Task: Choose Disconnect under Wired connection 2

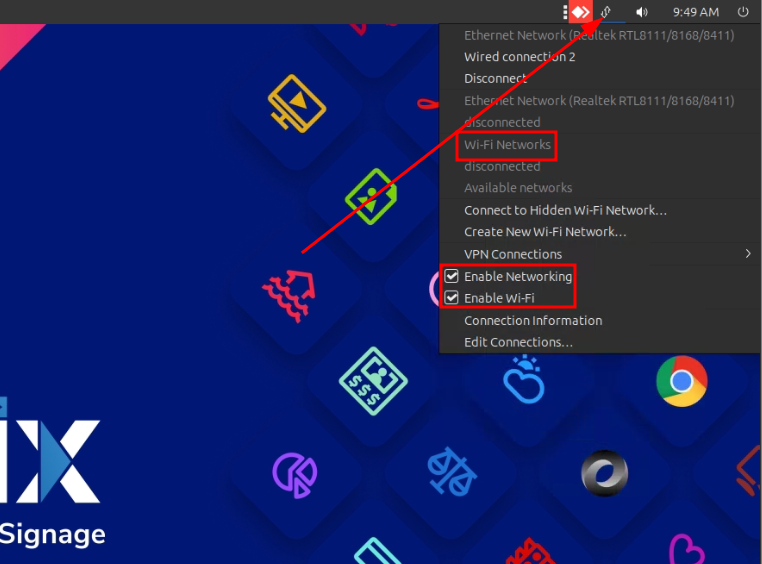Action: [x=495, y=78]
